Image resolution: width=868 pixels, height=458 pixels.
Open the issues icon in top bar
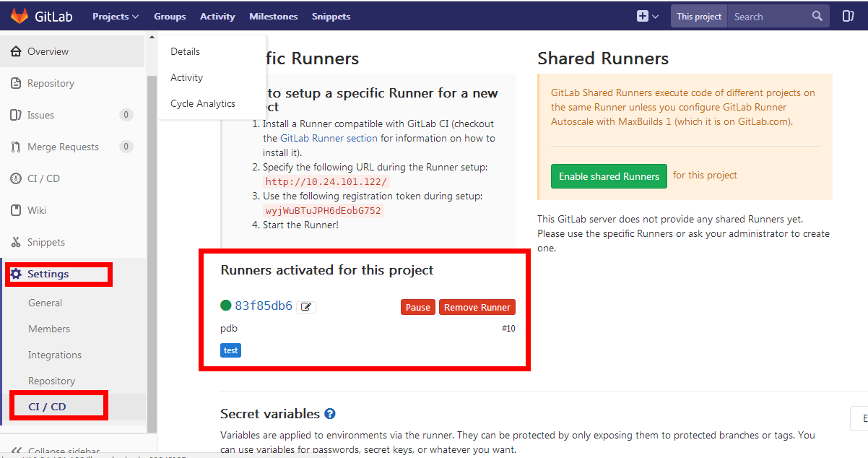pos(849,16)
